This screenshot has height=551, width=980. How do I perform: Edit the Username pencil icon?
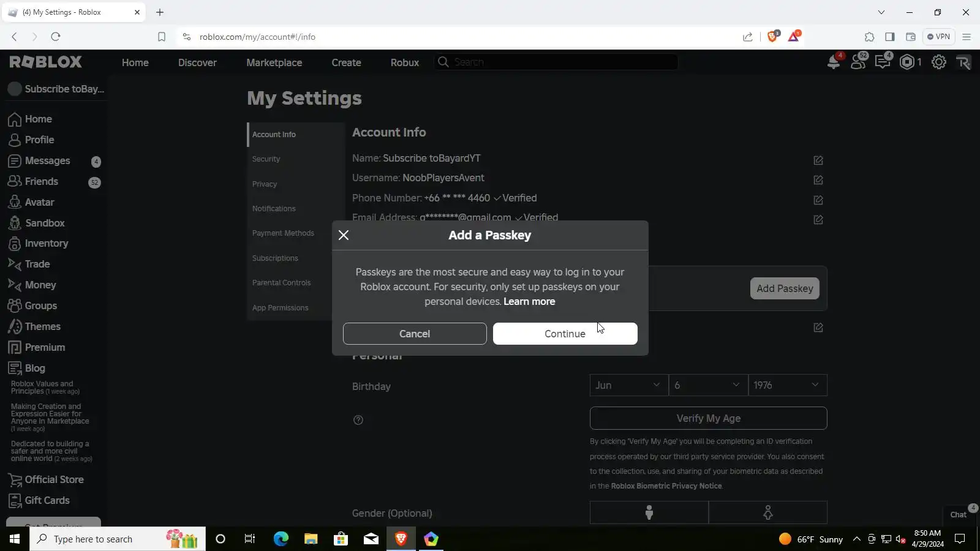(x=818, y=180)
